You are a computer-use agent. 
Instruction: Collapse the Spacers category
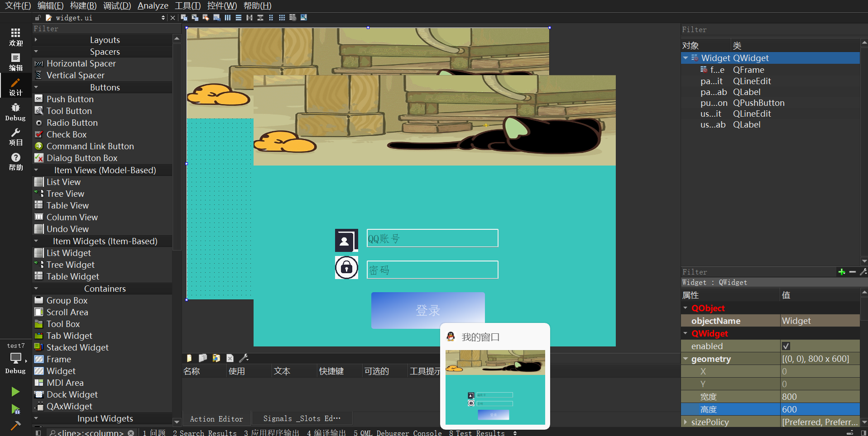pos(36,52)
